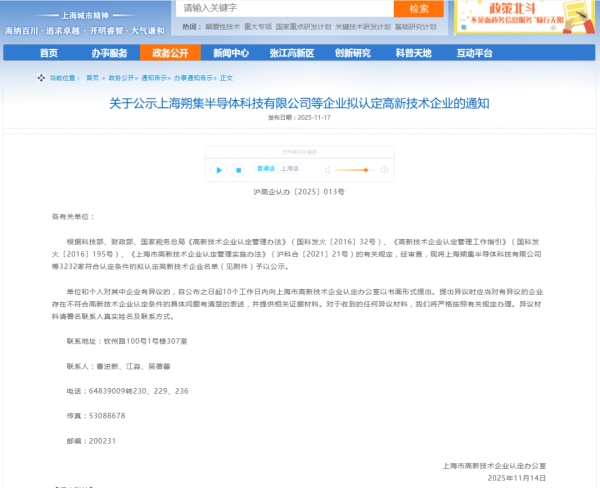This screenshot has width=600, height=488.
Task: Open the 办事服务 navigation menu
Action: click(x=109, y=52)
